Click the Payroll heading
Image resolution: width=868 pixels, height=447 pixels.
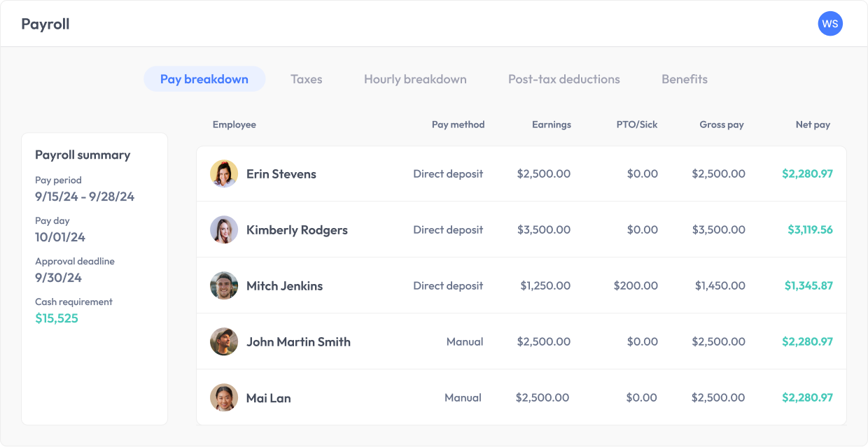(45, 23)
